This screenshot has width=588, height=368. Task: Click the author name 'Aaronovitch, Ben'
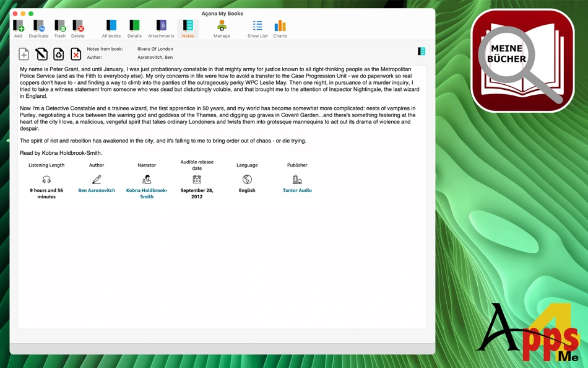[155, 58]
